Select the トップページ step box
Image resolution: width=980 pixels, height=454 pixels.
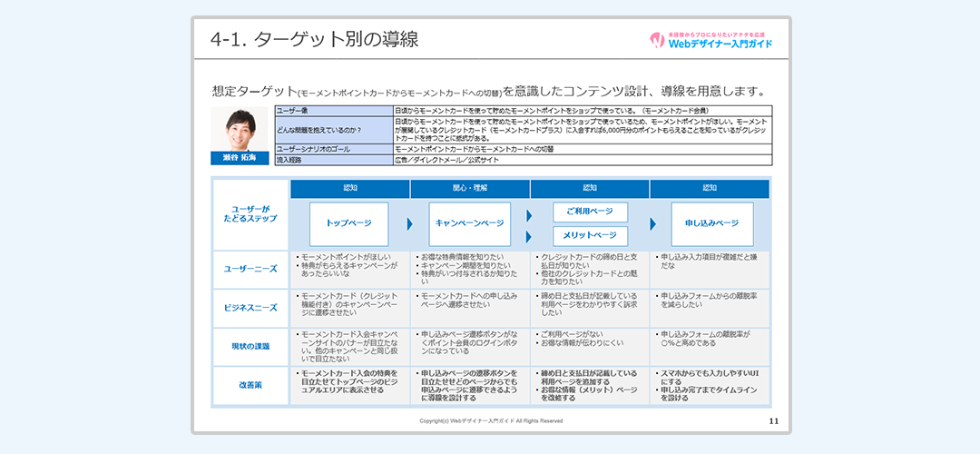point(348,224)
